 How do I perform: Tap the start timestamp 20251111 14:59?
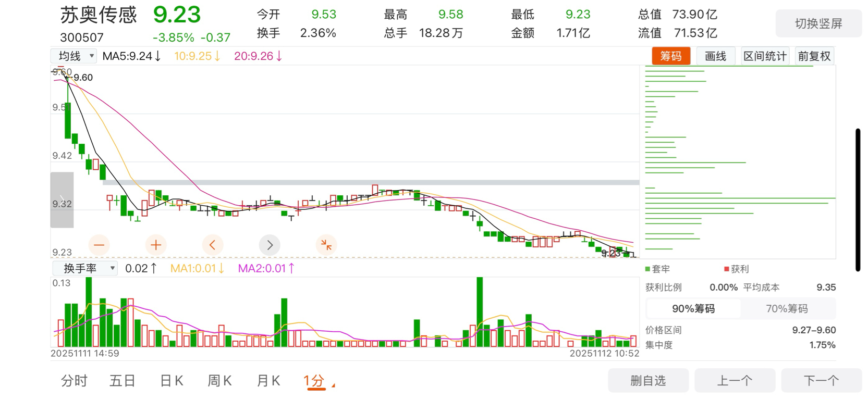pos(85,353)
